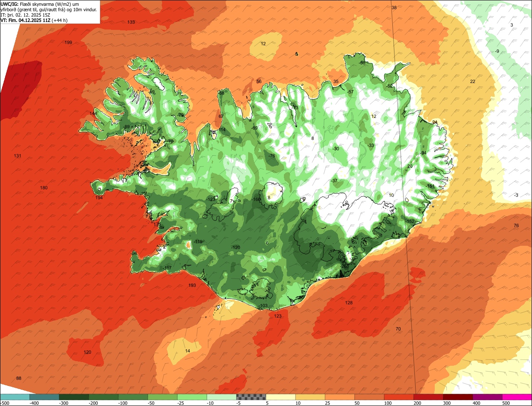Click the 'IT: þri. 02. 12. 2025 15Z' line

[x=26, y=15]
